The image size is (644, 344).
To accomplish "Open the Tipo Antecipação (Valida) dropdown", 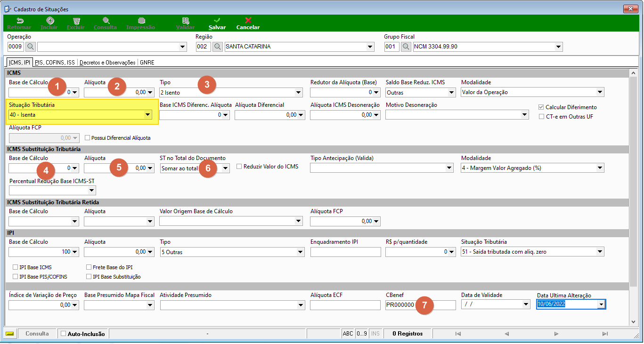I will click(449, 168).
